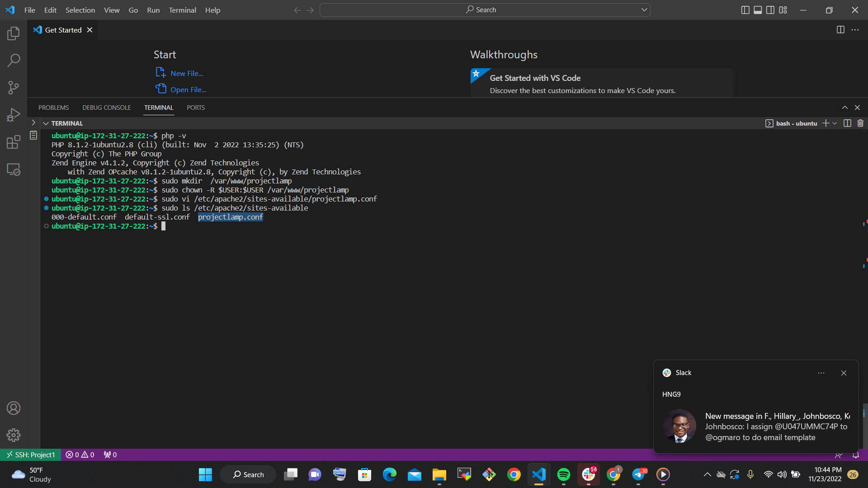This screenshot has width=868, height=488.
Task: Select the PORTS tab
Action: point(195,108)
